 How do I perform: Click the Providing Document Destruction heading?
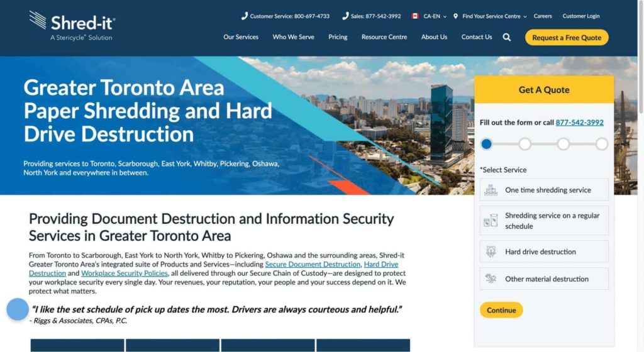tap(211, 227)
